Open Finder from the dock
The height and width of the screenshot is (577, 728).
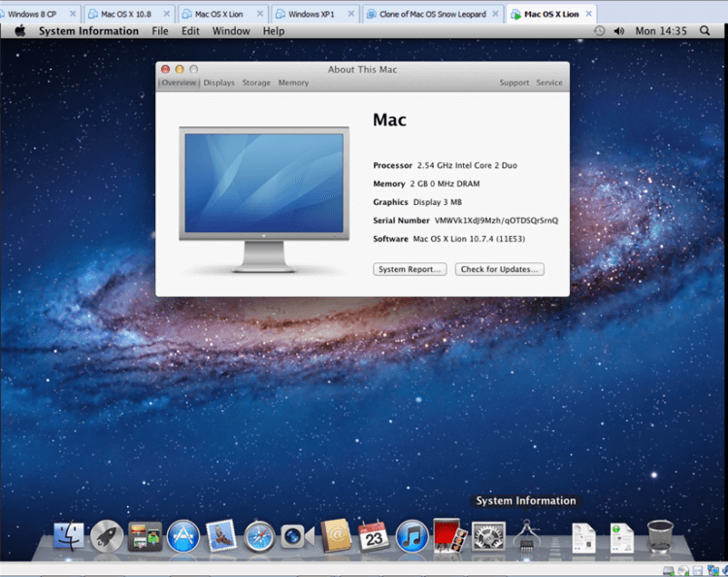[x=69, y=536]
